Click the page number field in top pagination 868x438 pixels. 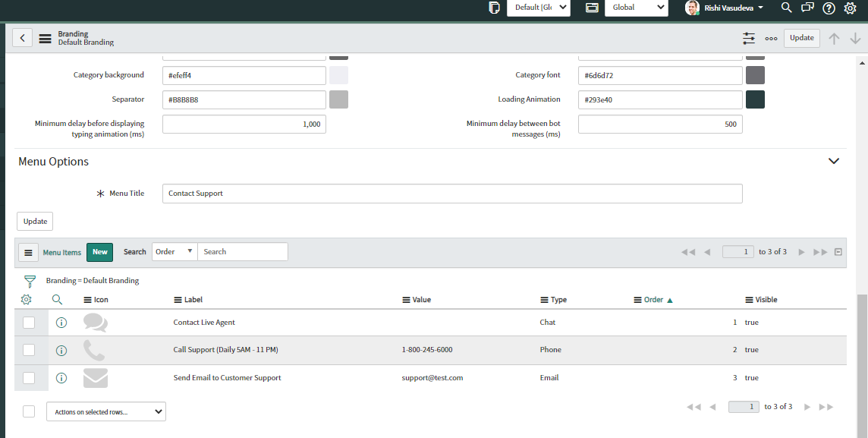[738, 252]
